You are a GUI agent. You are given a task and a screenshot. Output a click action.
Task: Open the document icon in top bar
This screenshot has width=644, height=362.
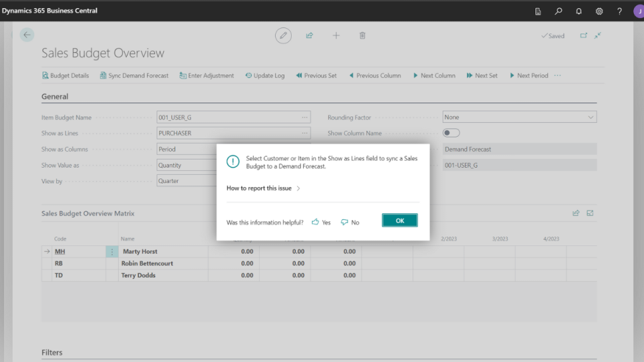pos(538,11)
